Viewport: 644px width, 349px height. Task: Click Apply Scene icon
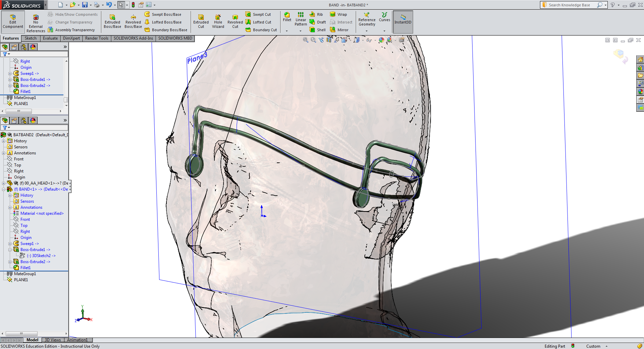coord(389,40)
